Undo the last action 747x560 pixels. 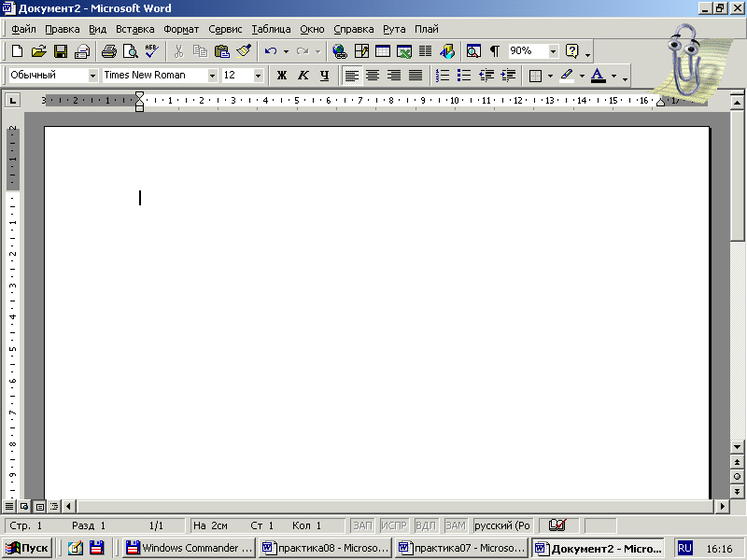(x=271, y=51)
